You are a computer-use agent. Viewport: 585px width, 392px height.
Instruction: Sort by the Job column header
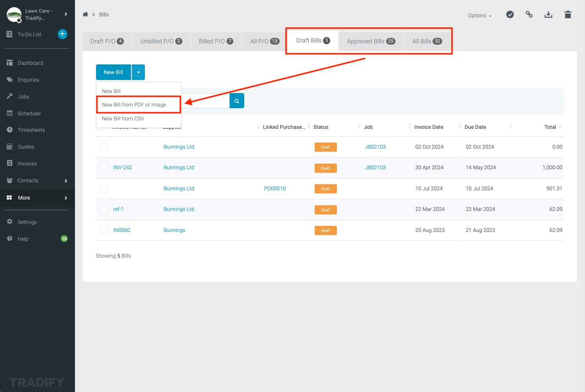[368, 127]
